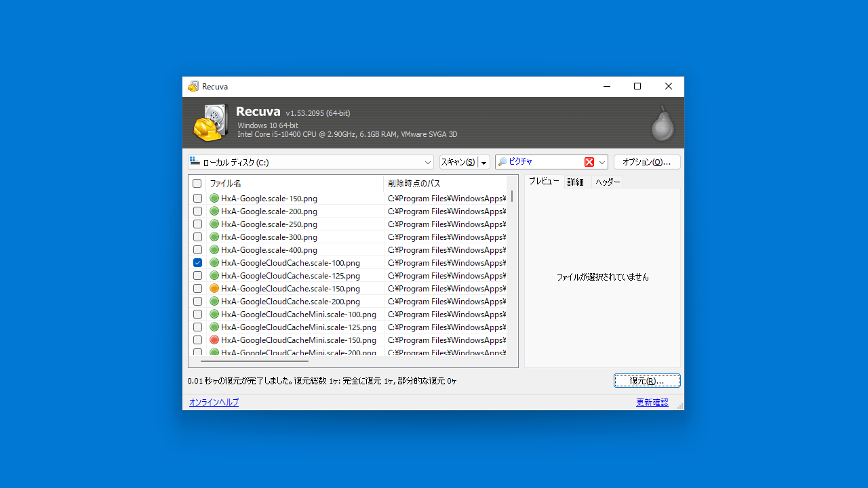Image resolution: width=868 pixels, height=488 pixels.
Task: Switch to the ヘッダー tab
Action: (x=608, y=182)
